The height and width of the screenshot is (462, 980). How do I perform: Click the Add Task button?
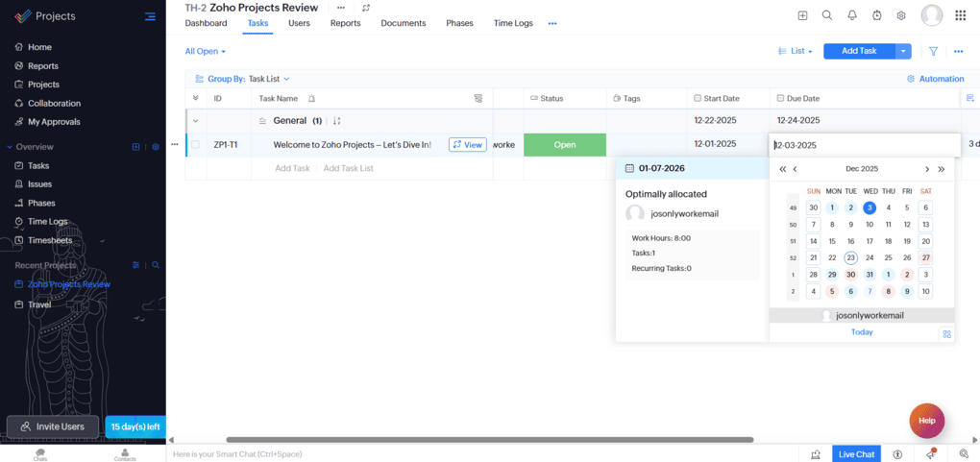pos(859,51)
